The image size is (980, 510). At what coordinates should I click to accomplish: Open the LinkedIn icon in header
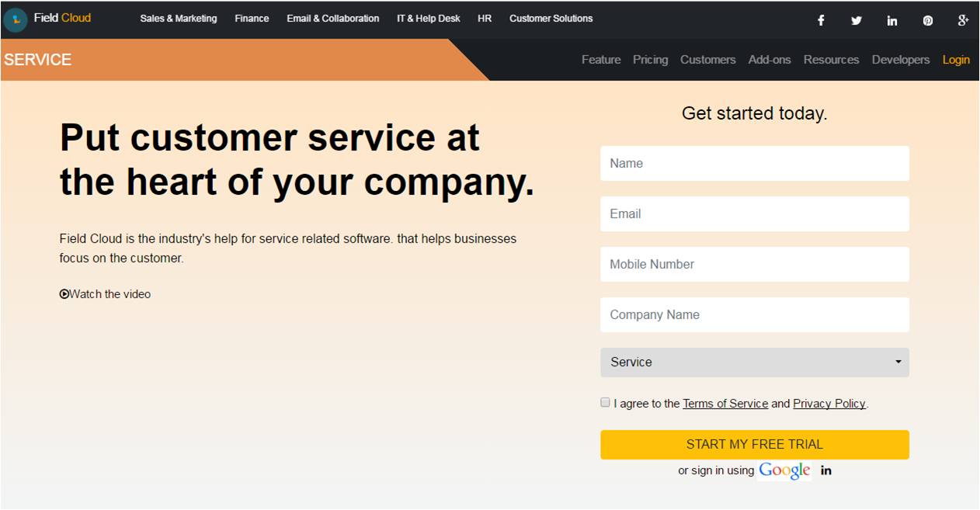pos(891,21)
